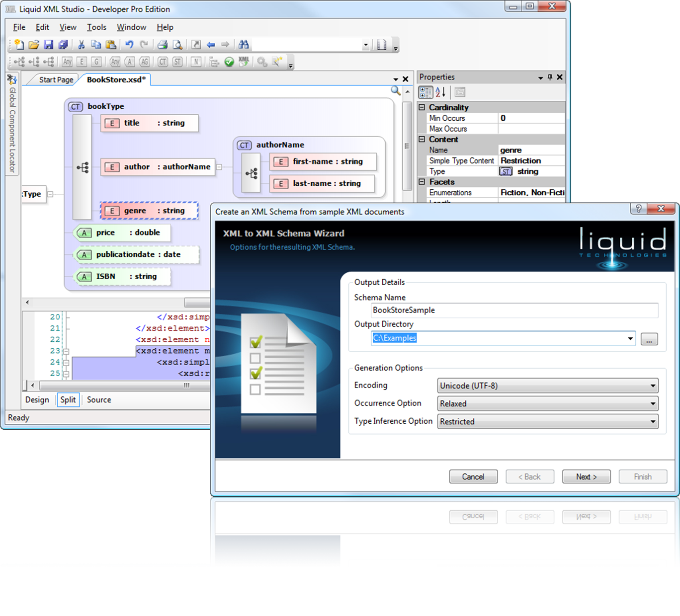Switch to the Start Page tab
Screen dimensions: 680x616
56,79
